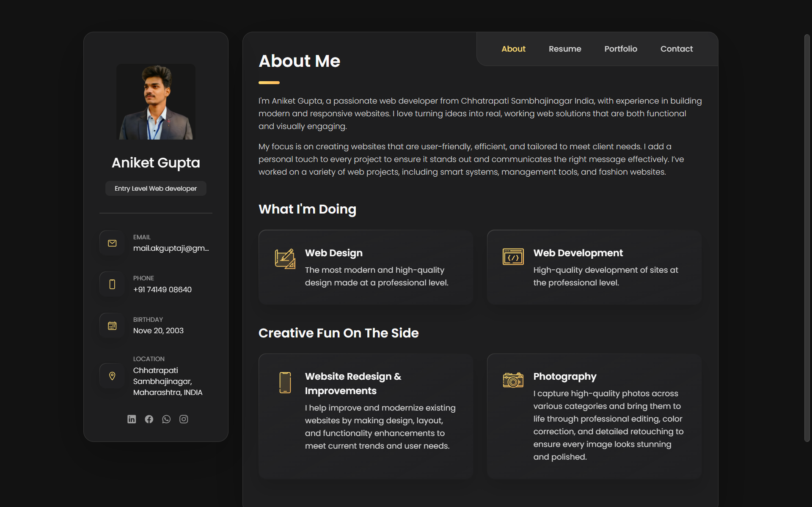
Task: Click the email envelope icon
Action: [x=112, y=243]
